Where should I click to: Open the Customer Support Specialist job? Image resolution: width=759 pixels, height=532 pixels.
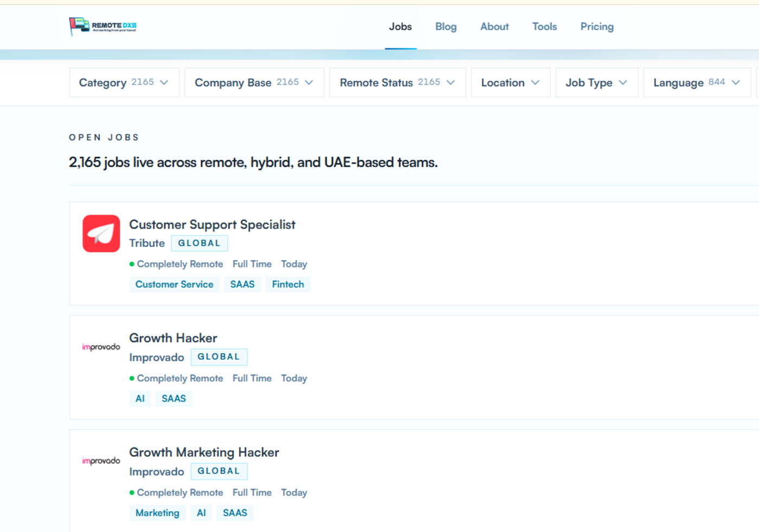point(213,224)
